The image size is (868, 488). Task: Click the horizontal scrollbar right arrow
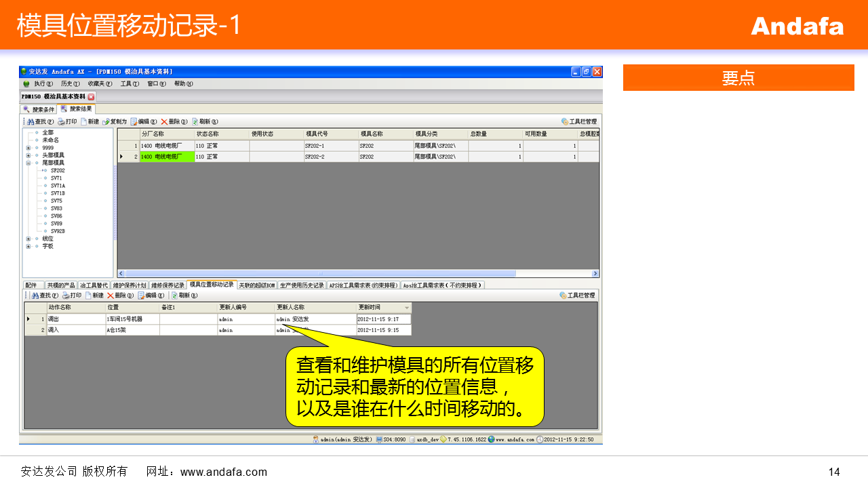click(x=595, y=274)
